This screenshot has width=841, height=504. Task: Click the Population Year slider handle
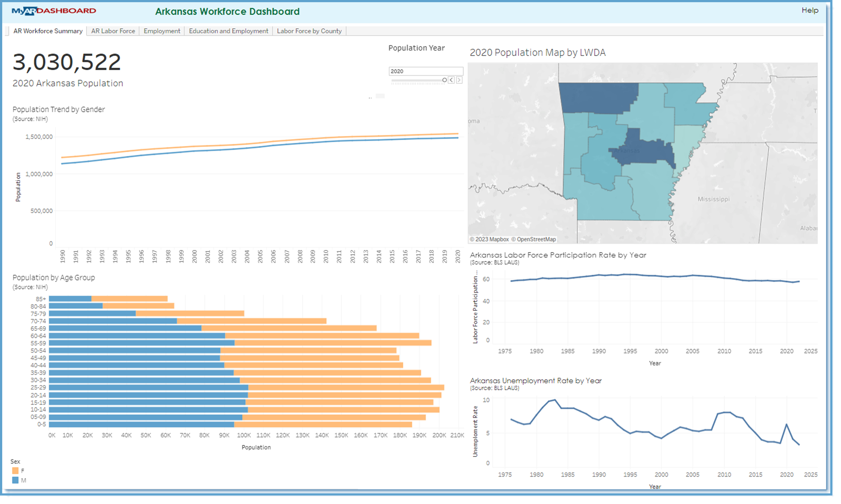click(444, 80)
